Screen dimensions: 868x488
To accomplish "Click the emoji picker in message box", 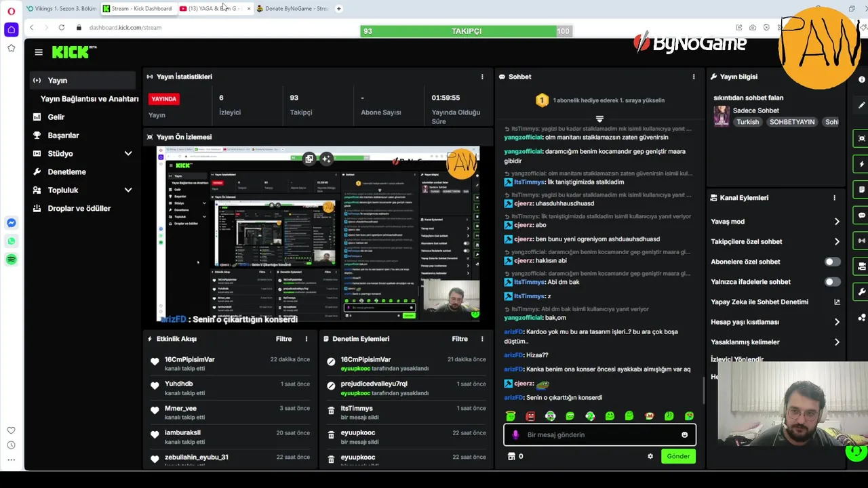I will coord(684,435).
